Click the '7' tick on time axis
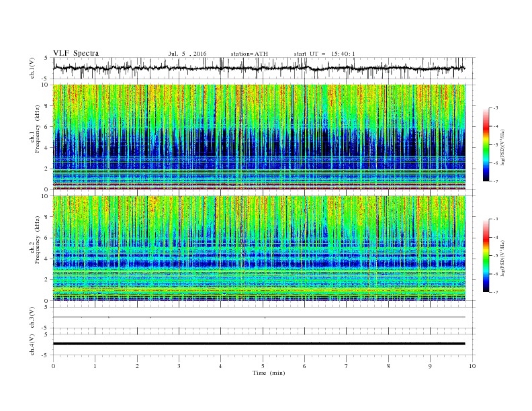532x411 pixels. click(347, 366)
